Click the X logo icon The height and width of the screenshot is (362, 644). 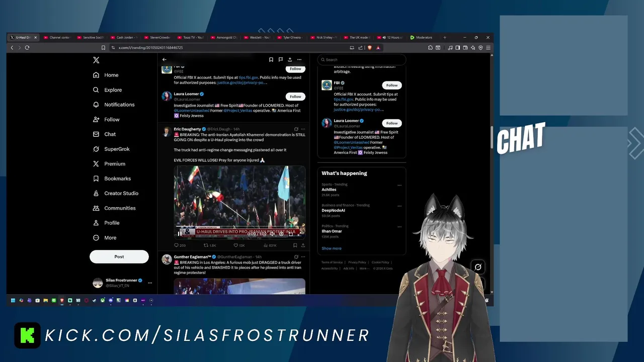[x=96, y=60]
